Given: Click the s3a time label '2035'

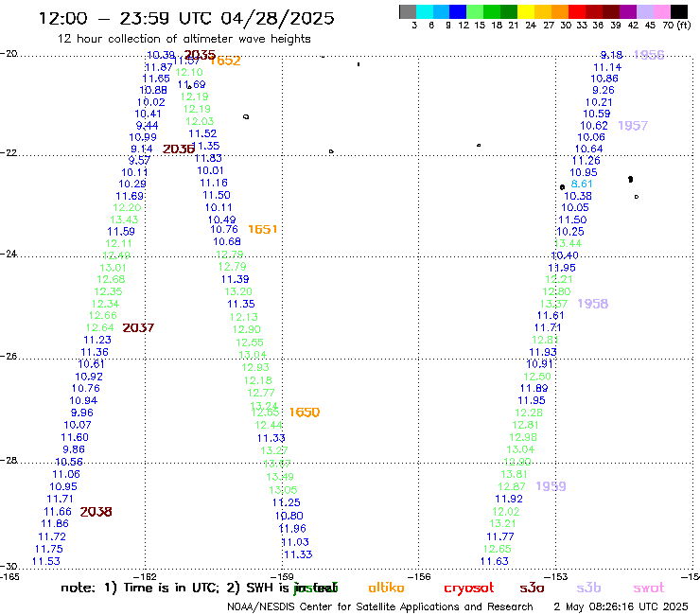Looking at the screenshot, I should 200,55.
